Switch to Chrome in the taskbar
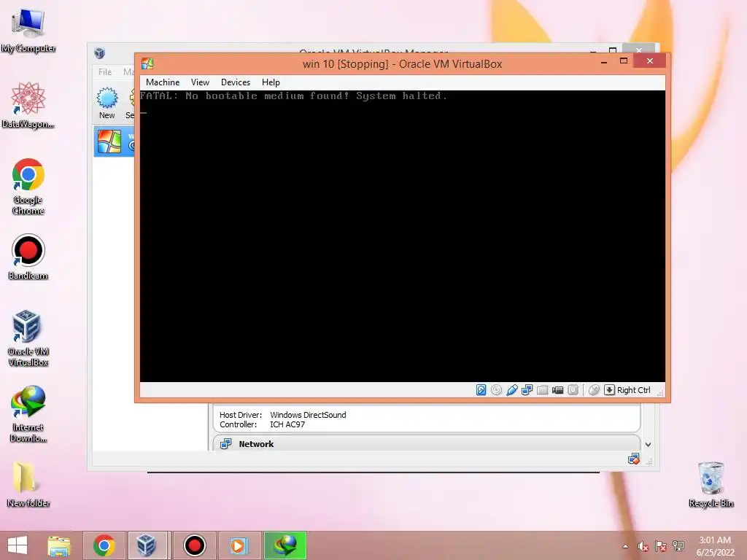This screenshot has width=747, height=560. pyautogui.click(x=104, y=545)
